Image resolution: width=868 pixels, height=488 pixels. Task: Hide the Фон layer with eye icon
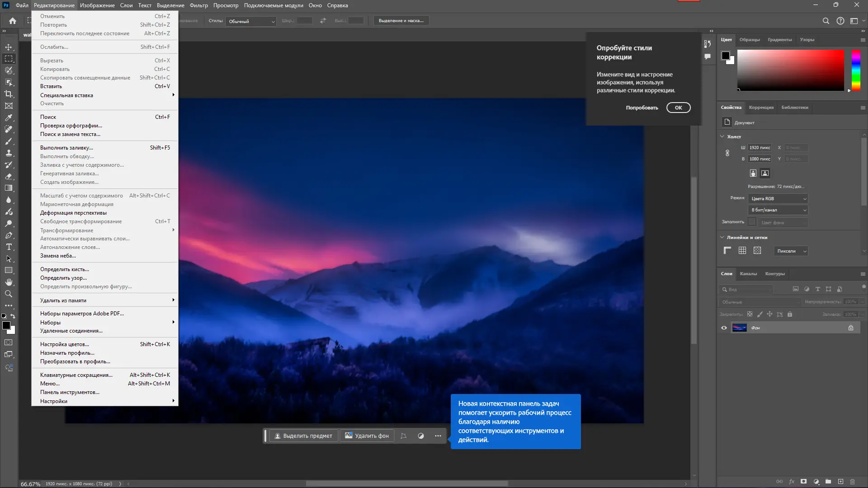[724, 328]
